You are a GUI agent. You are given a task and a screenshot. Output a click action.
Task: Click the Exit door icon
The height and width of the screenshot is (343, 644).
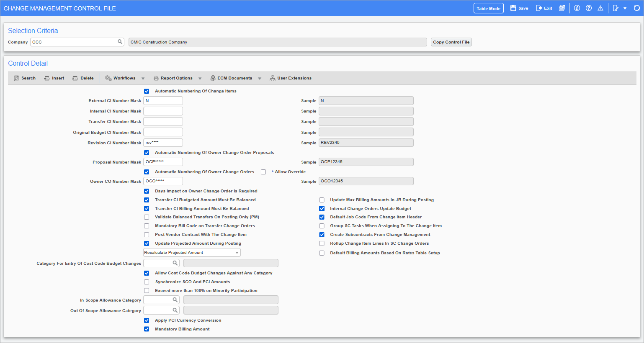click(x=539, y=8)
